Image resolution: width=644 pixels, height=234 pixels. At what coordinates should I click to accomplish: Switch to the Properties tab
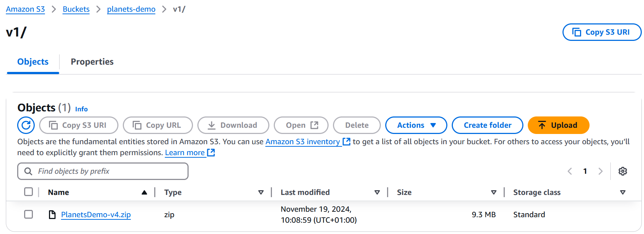pos(92,62)
